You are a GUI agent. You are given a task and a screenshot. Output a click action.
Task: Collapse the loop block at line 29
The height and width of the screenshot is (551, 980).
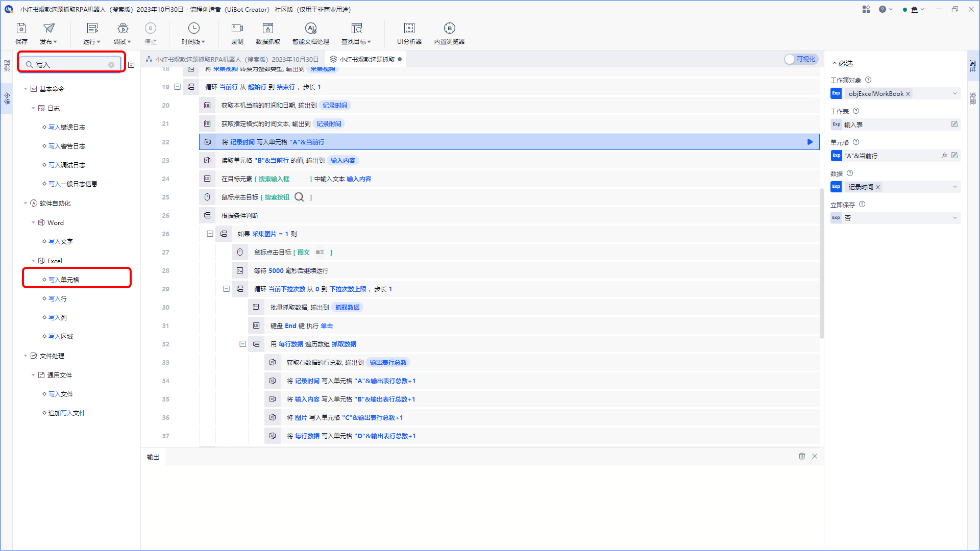click(226, 289)
